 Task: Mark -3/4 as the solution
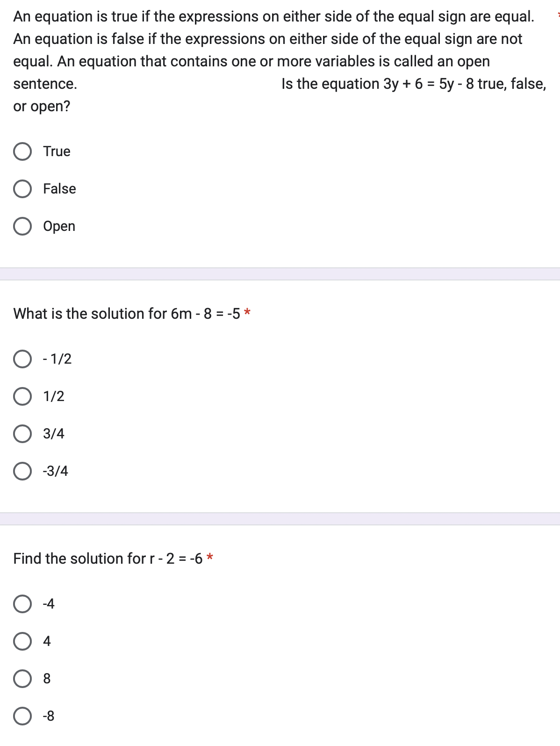coord(22,471)
